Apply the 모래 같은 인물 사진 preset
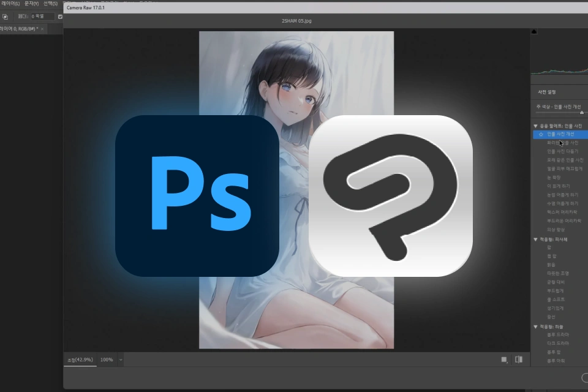The image size is (588, 392). tap(565, 160)
